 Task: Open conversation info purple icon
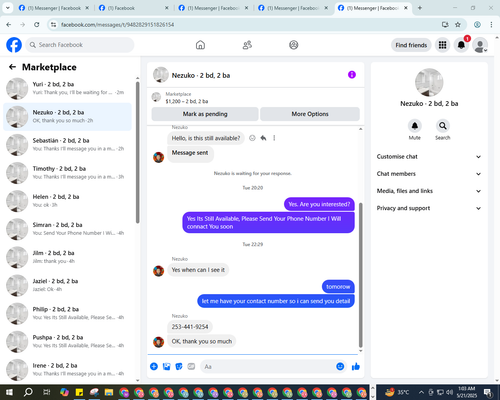coord(352,75)
